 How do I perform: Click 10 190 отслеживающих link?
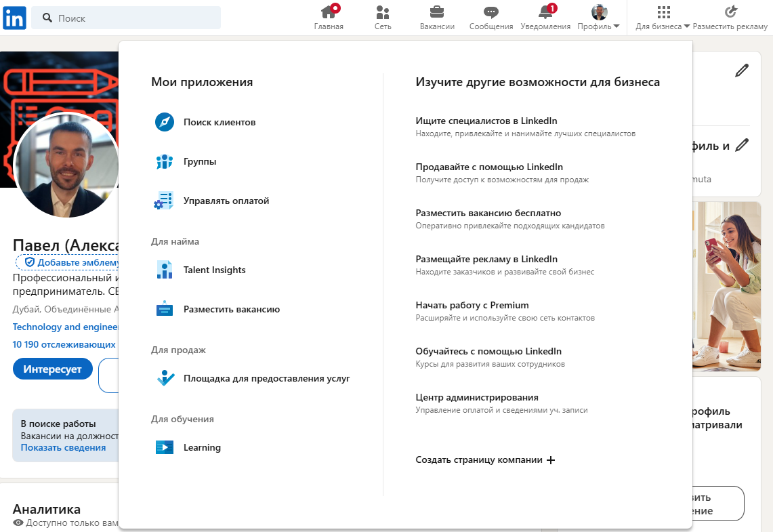point(64,345)
